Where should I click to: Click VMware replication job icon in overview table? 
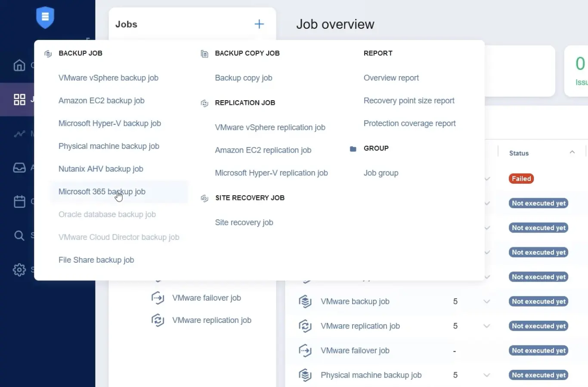305,326
